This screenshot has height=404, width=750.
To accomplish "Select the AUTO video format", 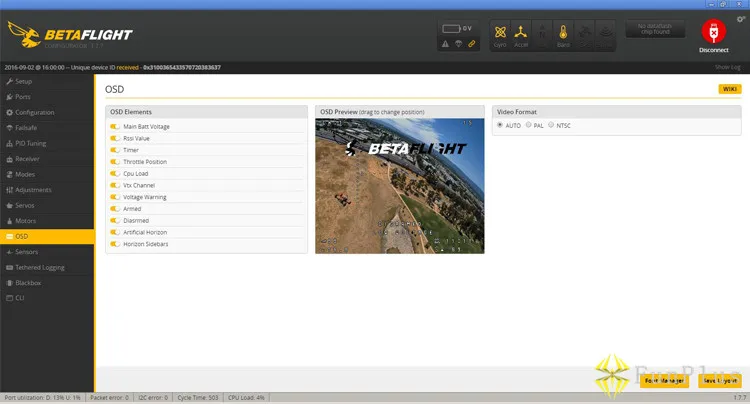I will (x=500, y=125).
